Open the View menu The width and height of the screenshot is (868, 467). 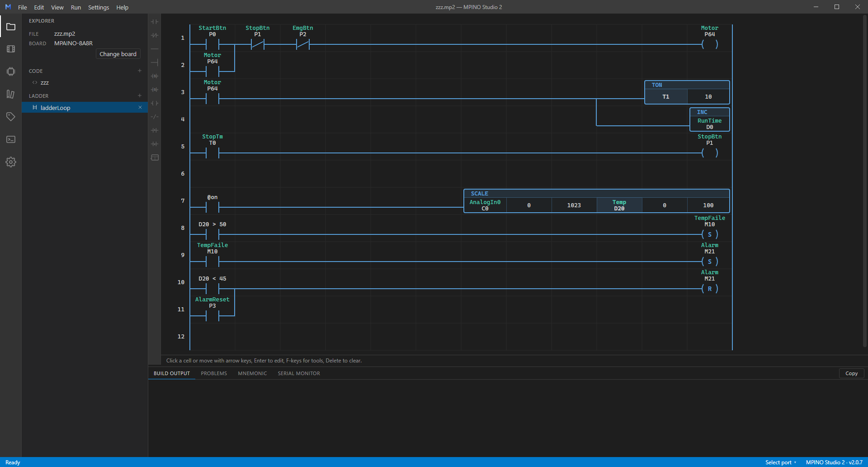pos(57,7)
